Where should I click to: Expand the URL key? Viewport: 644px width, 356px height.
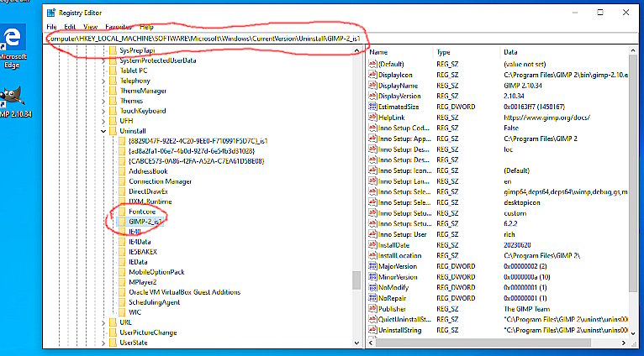pos(103,322)
